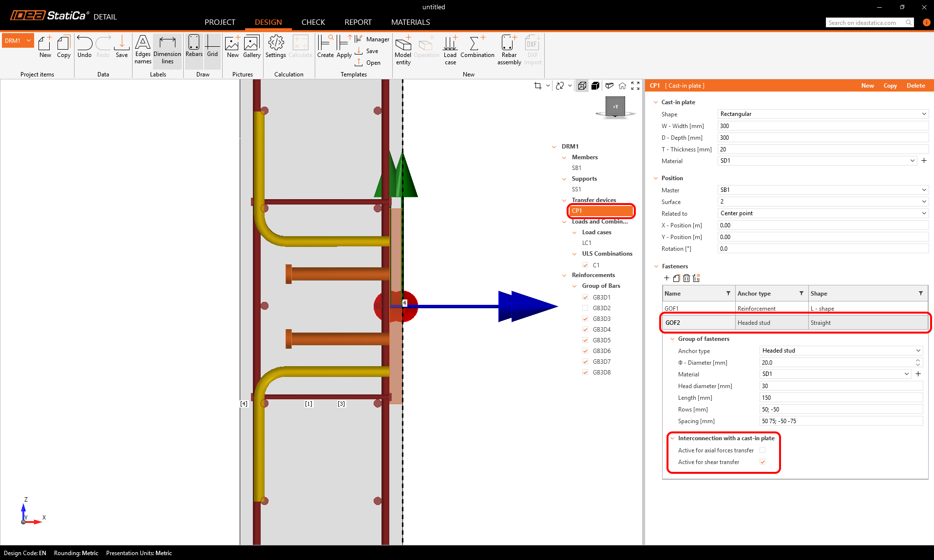Switch to the CHECK tab

tap(313, 22)
